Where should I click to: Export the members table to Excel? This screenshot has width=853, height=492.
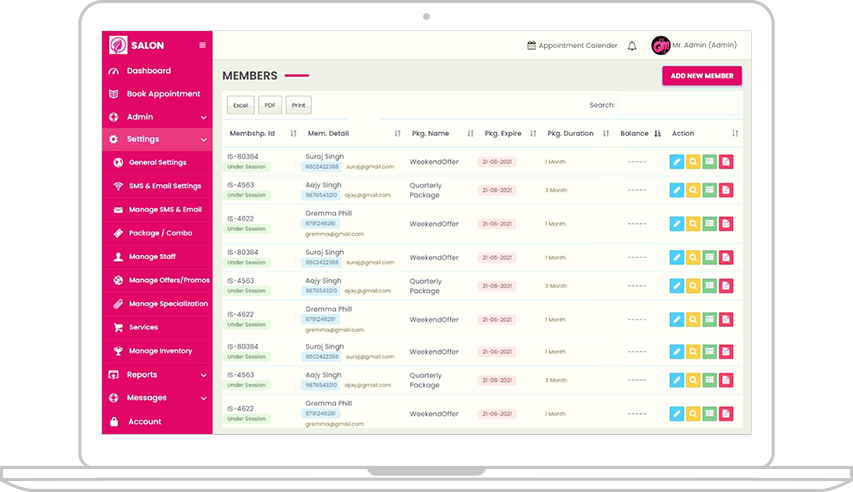(241, 105)
